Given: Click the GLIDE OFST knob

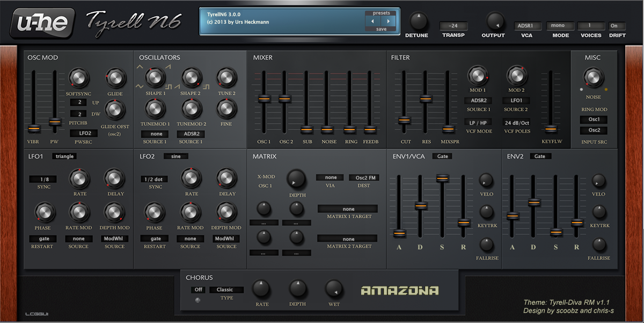Looking at the screenshot, I should point(115,110).
